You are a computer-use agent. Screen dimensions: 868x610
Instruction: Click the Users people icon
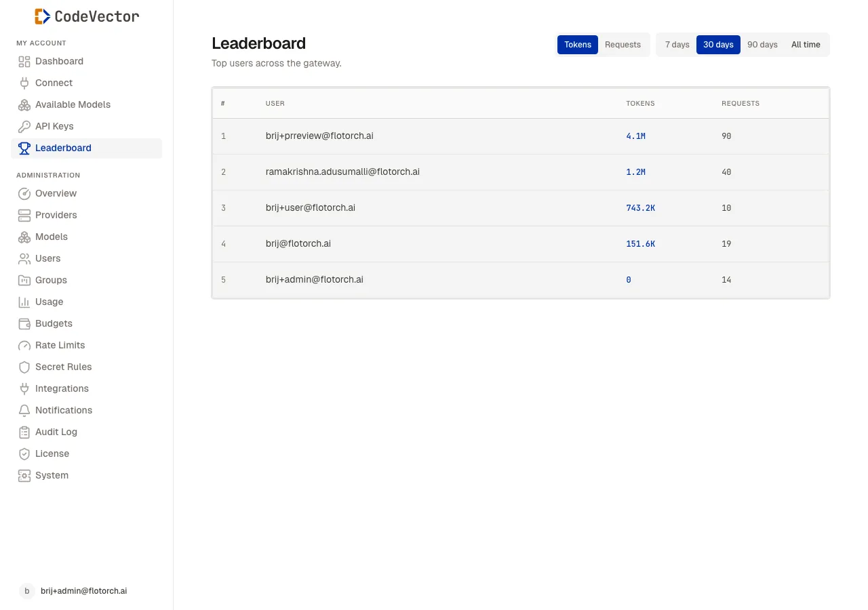(24, 258)
